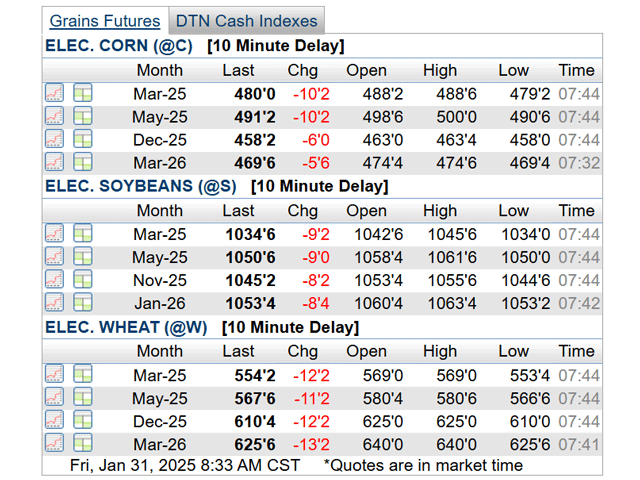Open the options table icon for Wheat Mar-26
Image resolution: width=640 pixels, height=480 pixels.
click(x=82, y=443)
